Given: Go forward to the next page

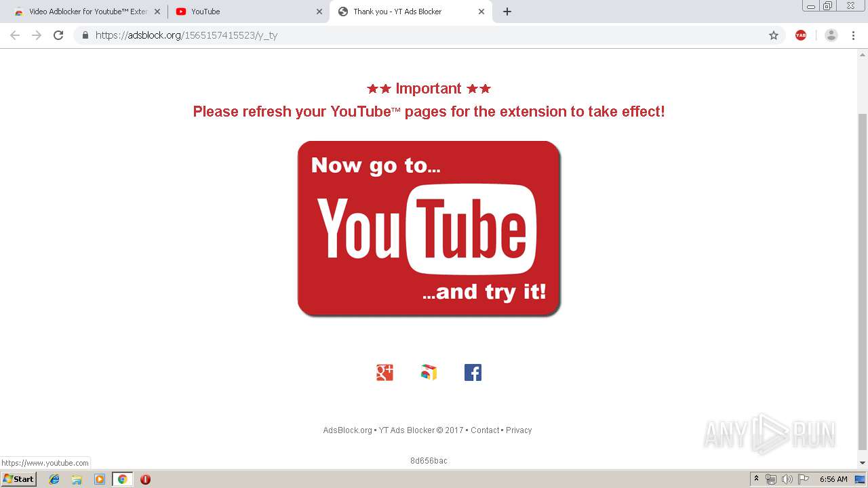Looking at the screenshot, I should 37,35.
